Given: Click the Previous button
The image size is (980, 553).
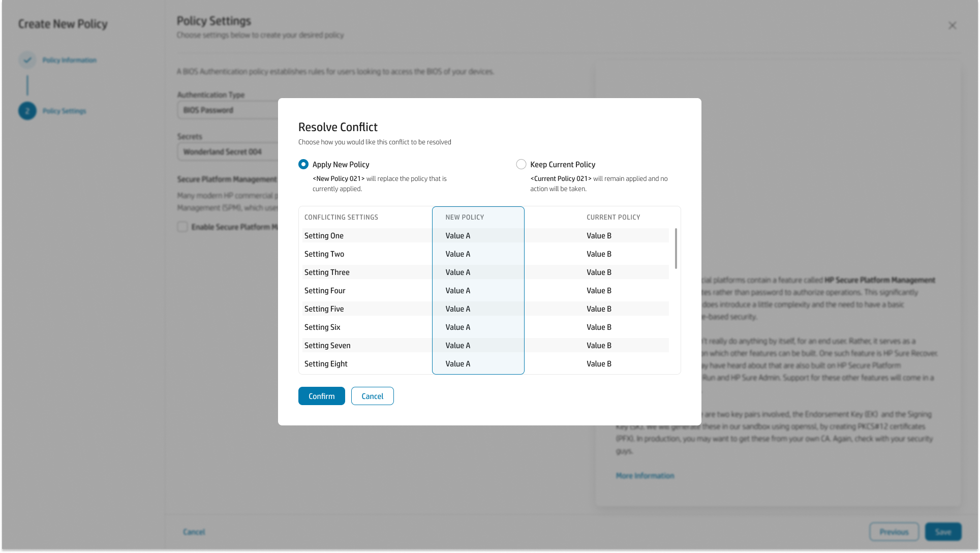Looking at the screenshot, I should tap(894, 532).
